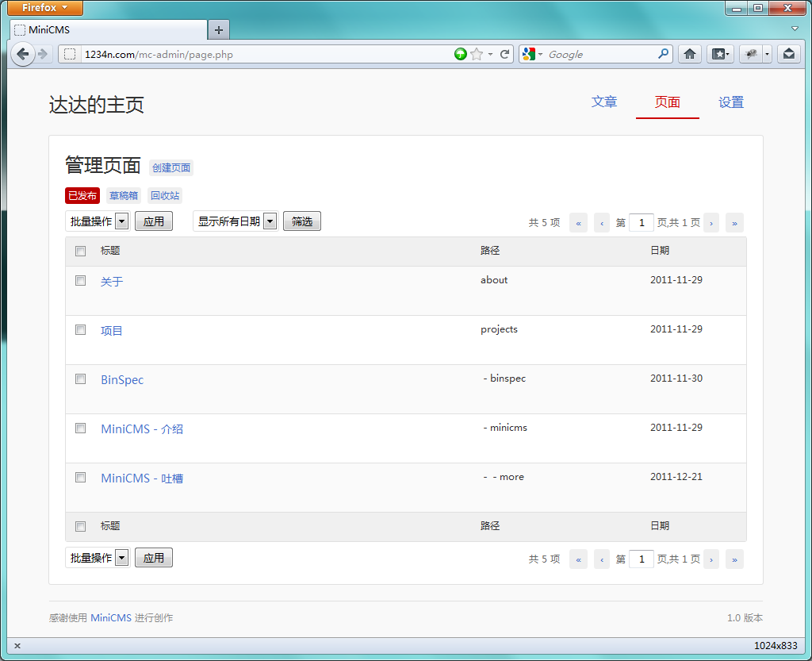Click the 创建页面 link
The width and height of the screenshot is (812, 661).
click(171, 167)
